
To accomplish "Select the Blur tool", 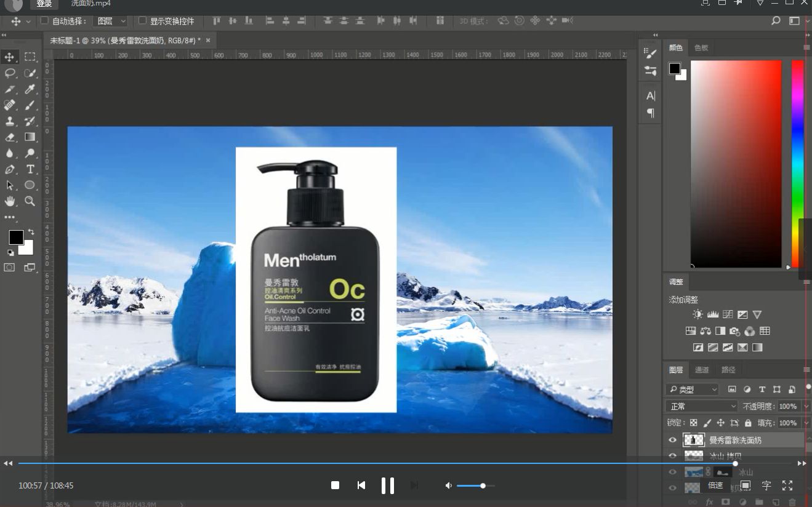I will pos(10,153).
